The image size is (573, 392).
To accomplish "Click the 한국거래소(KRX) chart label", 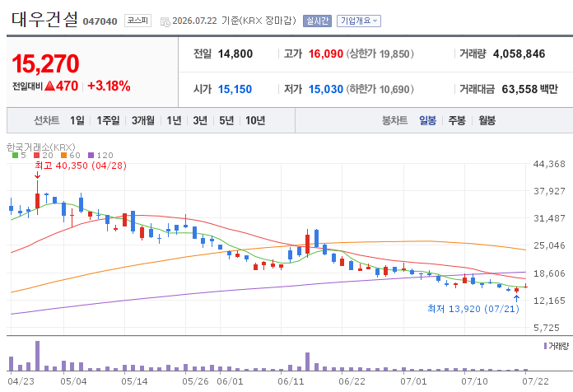I will pos(41,147).
